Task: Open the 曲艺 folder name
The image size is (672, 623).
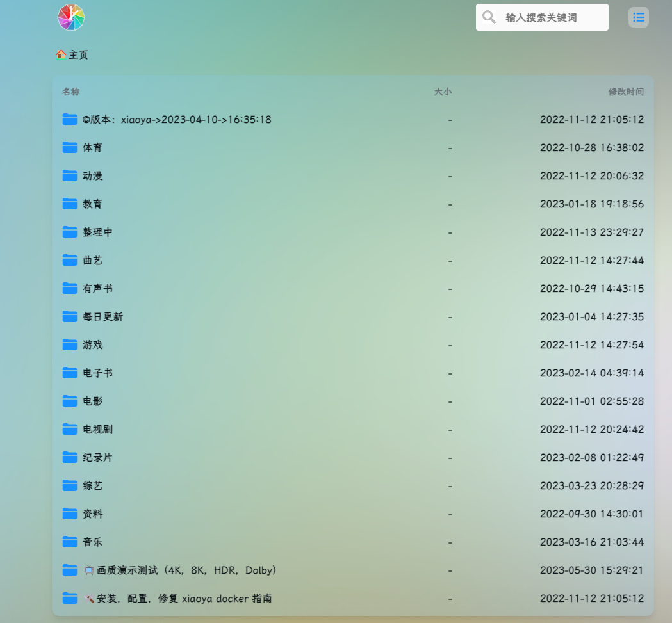Action: coord(93,261)
